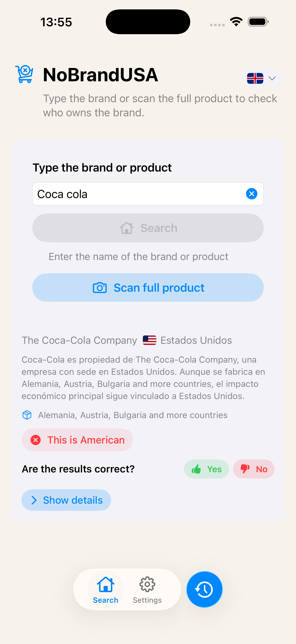Click the red X icon in the American badge

(36, 440)
